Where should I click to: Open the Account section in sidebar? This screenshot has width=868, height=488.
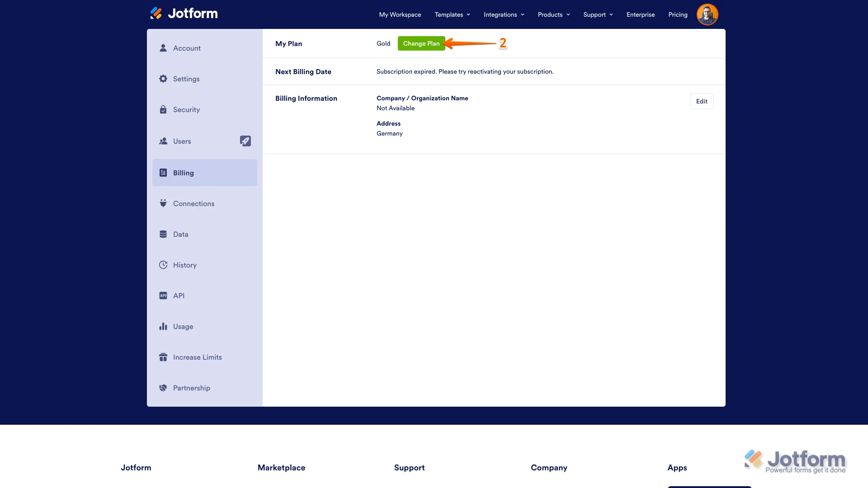tap(187, 48)
